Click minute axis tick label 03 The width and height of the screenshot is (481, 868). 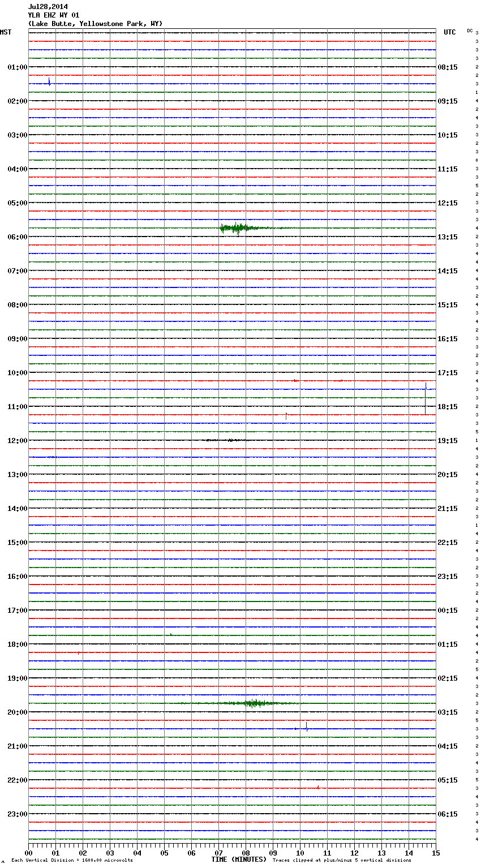coord(110,853)
